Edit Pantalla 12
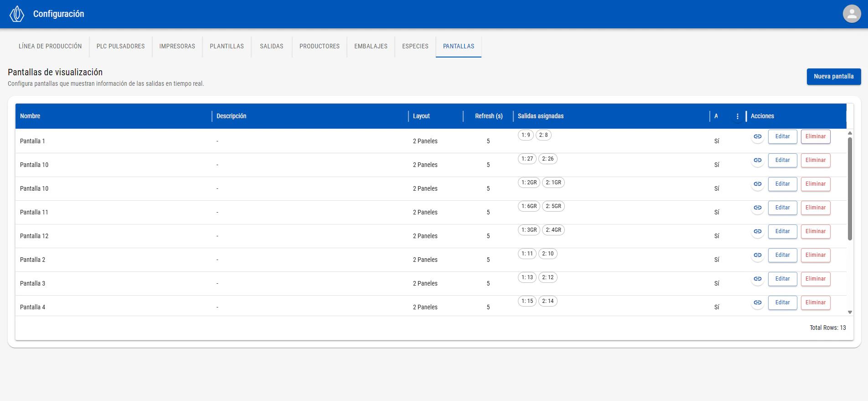This screenshot has height=401, width=868. click(783, 231)
